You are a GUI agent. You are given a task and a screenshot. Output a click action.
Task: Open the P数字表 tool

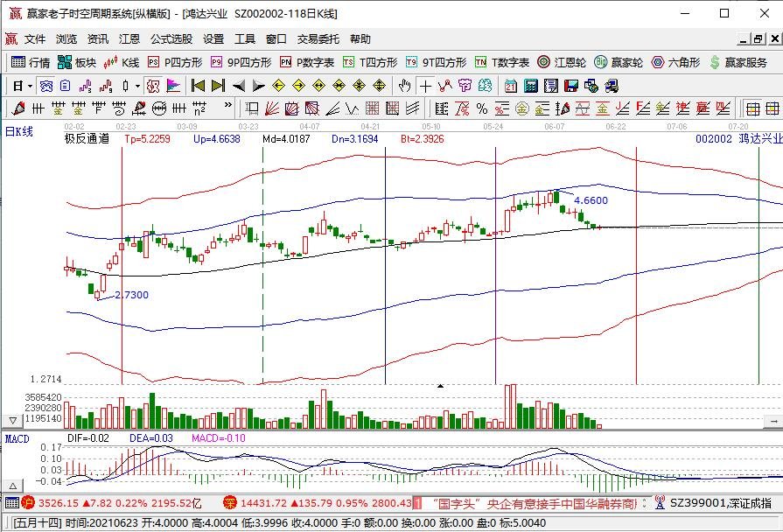pos(307,62)
